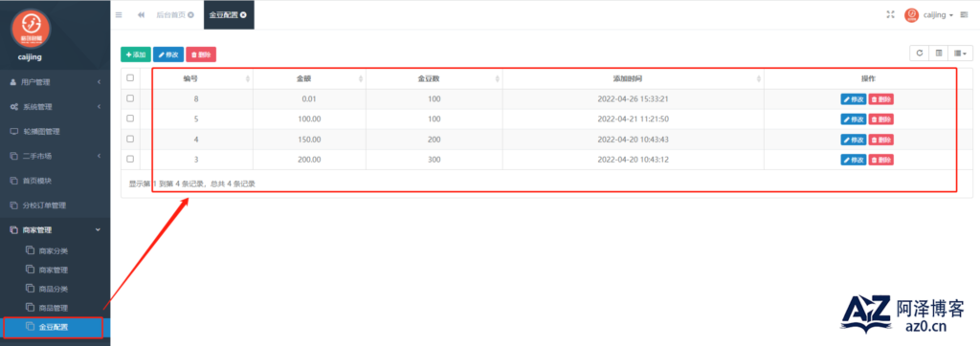
Task: Click the blue 修改 button in row 4
Action: point(853,139)
